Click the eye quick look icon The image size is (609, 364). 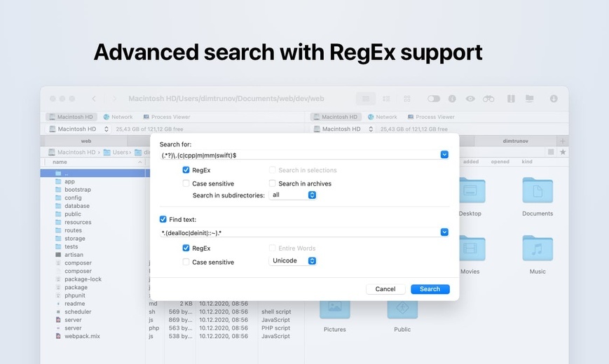point(470,99)
